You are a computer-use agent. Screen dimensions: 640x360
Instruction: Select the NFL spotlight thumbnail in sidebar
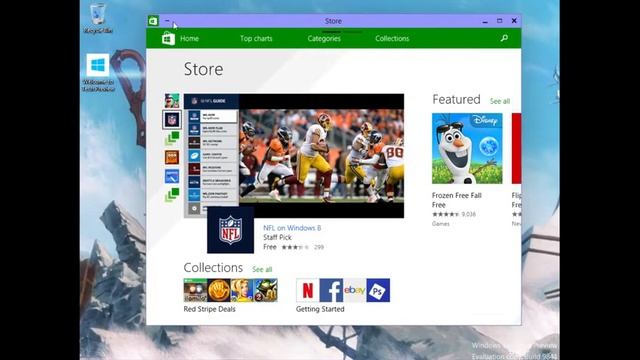[172, 120]
